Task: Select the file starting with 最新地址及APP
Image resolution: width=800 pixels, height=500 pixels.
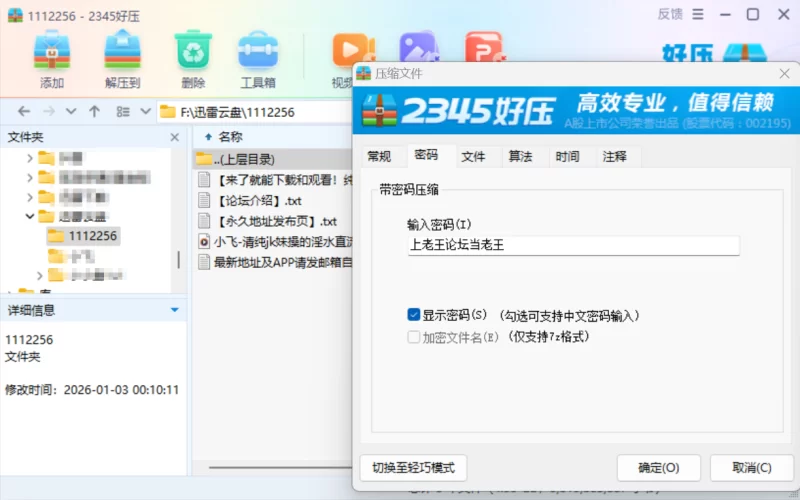Action: point(272,262)
